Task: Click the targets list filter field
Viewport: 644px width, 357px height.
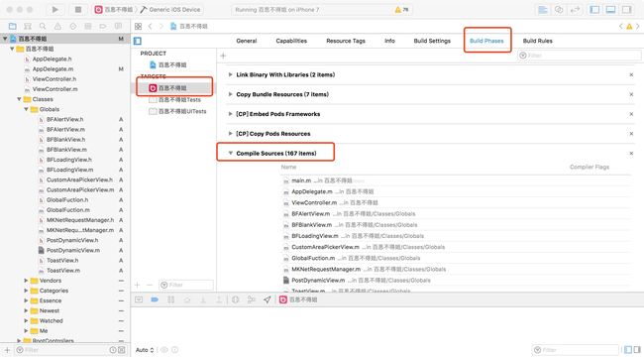Action: point(186,285)
